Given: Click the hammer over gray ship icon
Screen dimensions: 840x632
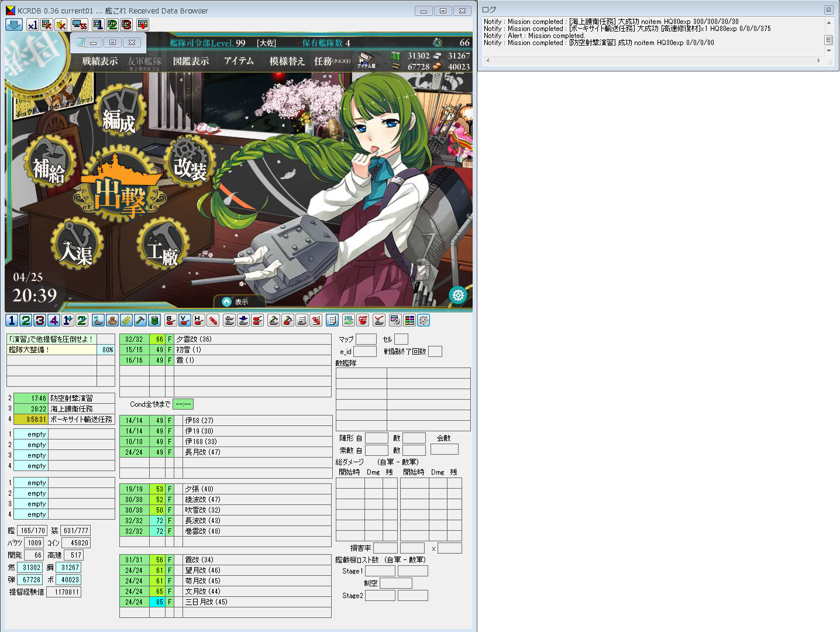Looking at the screenshot, I should (x=274, y=320).
